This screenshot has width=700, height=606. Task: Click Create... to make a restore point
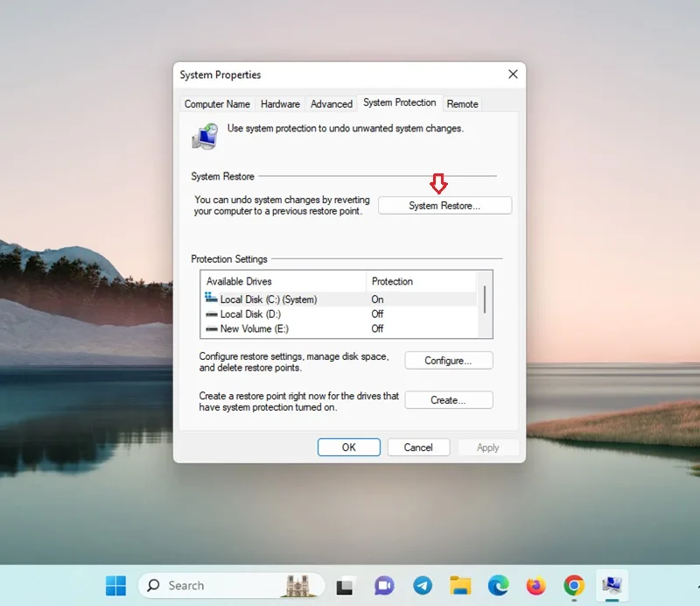tap(449, 400)
